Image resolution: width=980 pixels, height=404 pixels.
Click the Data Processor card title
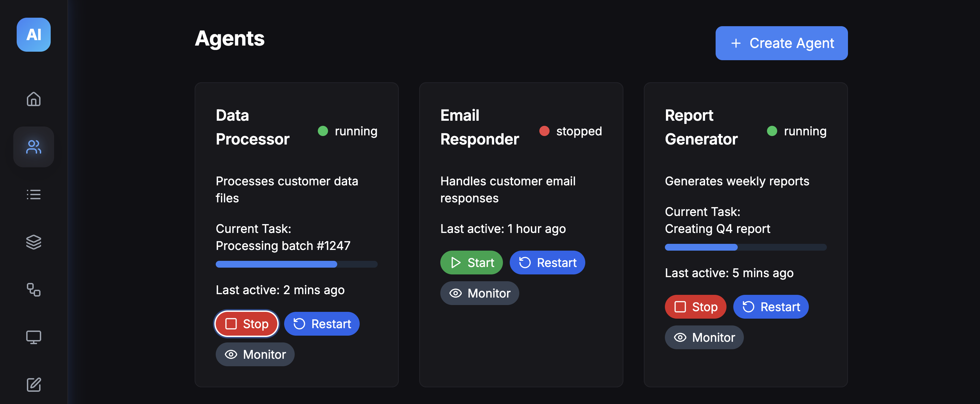(x=252, y=127)
